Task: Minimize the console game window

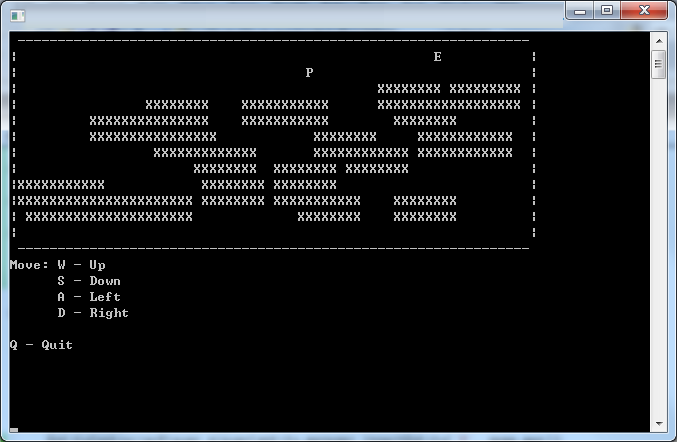Action: coord(580,11)
